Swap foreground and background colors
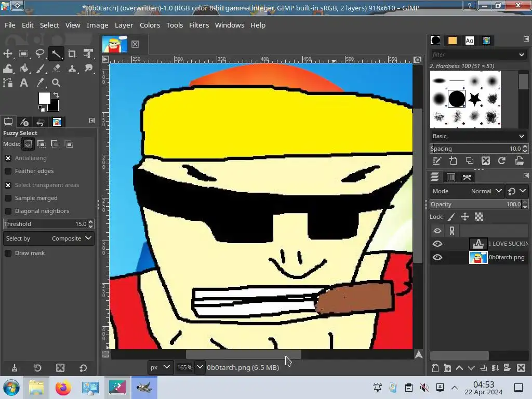The height and width of the screenshot is (399, 532). coord(56,96)
